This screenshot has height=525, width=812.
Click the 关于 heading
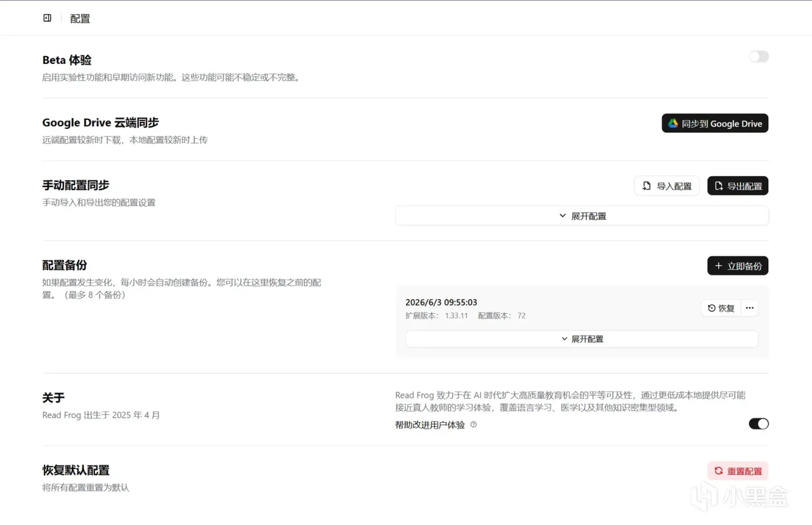click(x=53, y=398)
